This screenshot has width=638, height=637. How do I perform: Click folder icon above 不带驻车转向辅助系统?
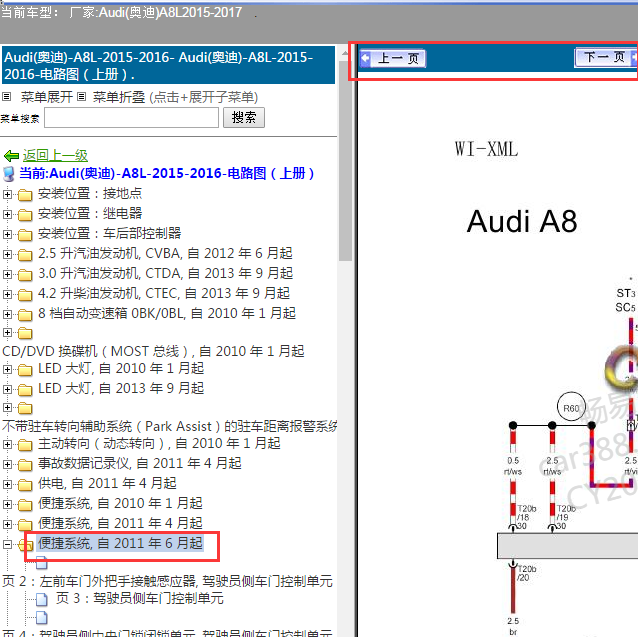click(x=25, y=408)
